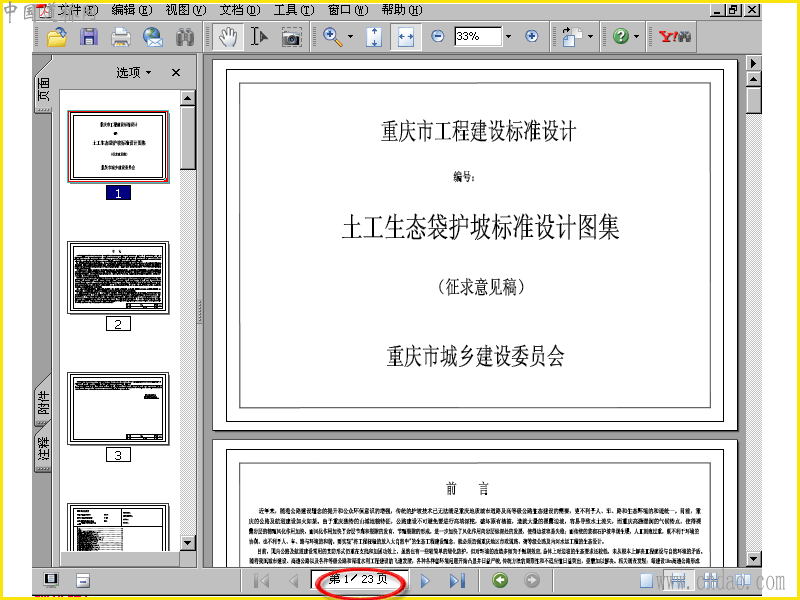The width and height of the screenshot is (800, 600).
Task: Open a file with the folder icon
Action: coord(57,37)
